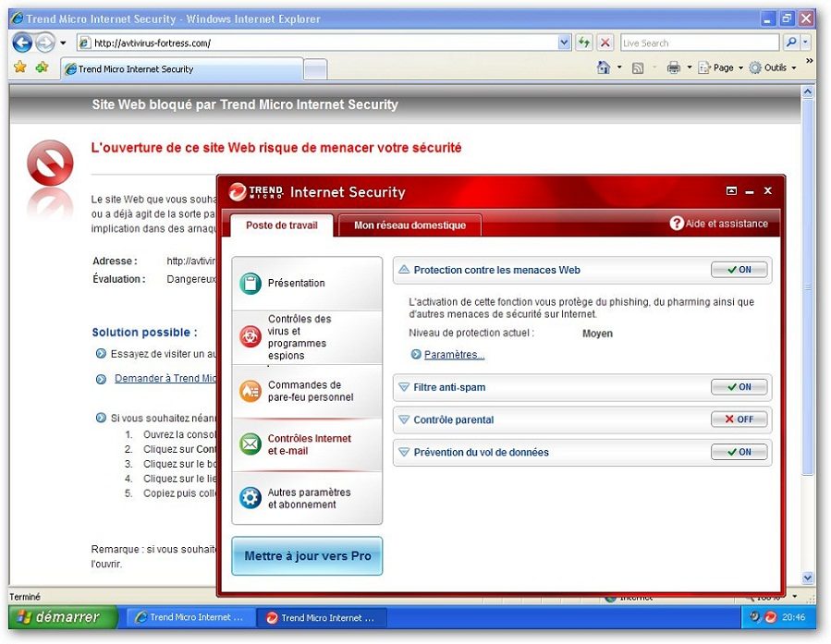Expand the Prévention du vol de données section
This screenshot has height=644, width=831.
tap(404, 453)
